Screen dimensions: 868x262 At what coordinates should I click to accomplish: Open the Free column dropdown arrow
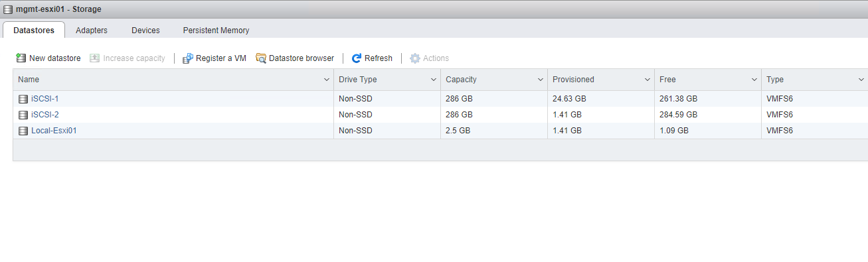(x=754, y=80)
